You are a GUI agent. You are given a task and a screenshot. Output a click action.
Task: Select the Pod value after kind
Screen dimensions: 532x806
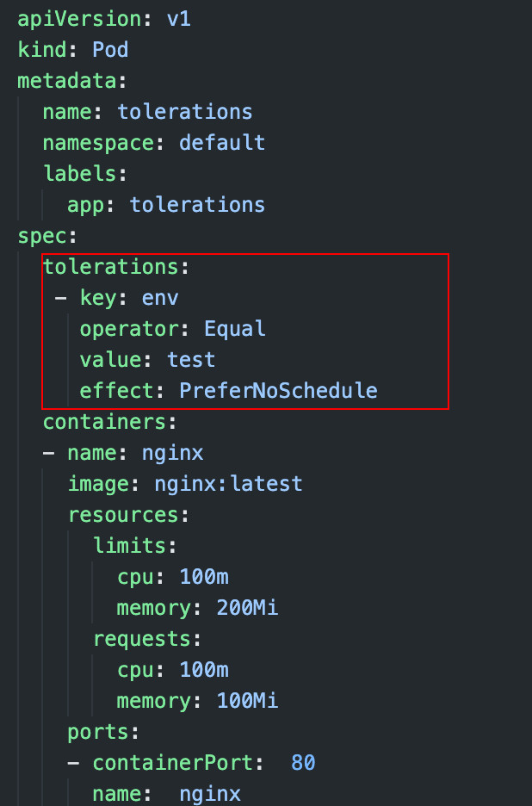tap(110, 50)
